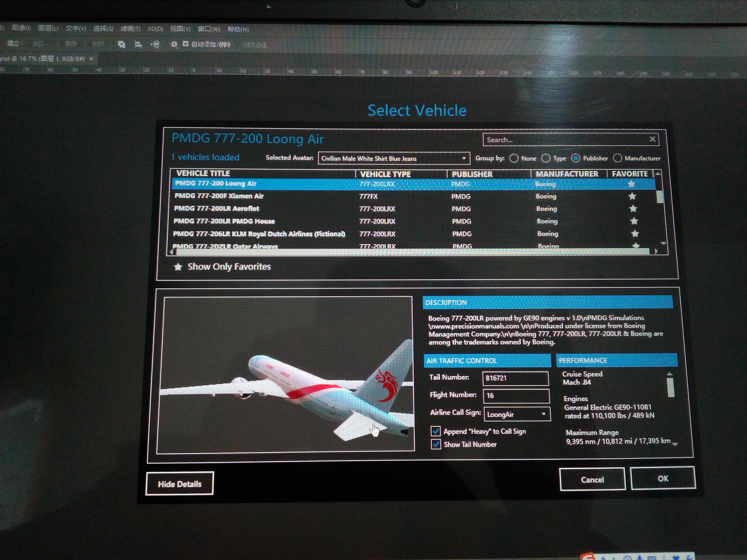
Task: Select the None group-by radio button
Action: tap(514, 158)
